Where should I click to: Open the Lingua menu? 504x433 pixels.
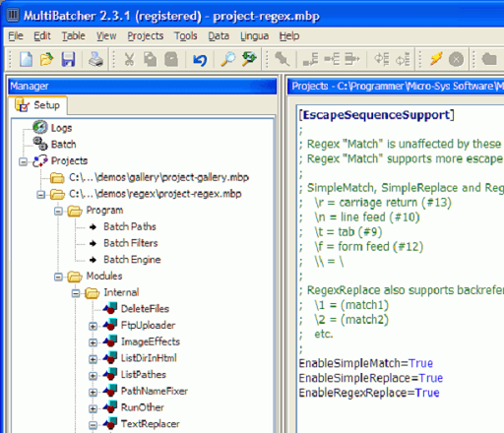[254, 35]
